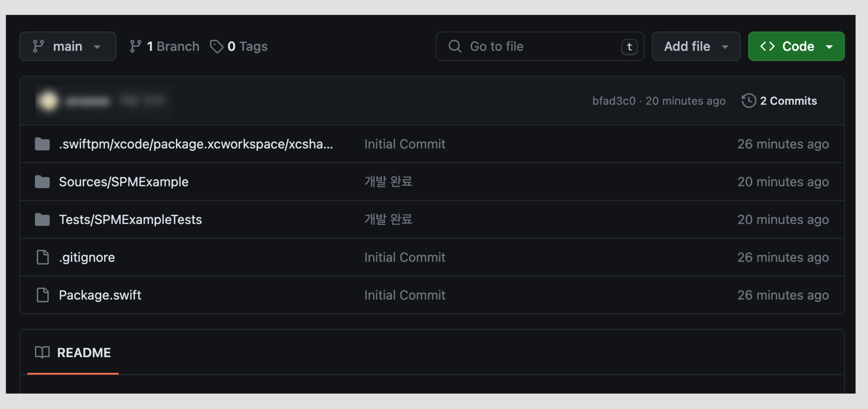
Task: Click the magnifier icon in Go to file
Action: pyautogui.click(x=455, y=46)
